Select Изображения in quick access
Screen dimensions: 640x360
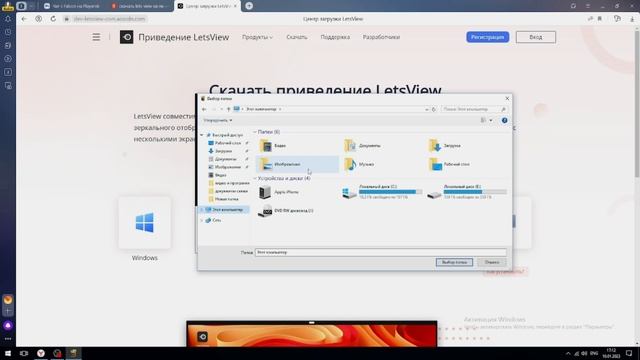pyautogui.click(x=227, y=167)
